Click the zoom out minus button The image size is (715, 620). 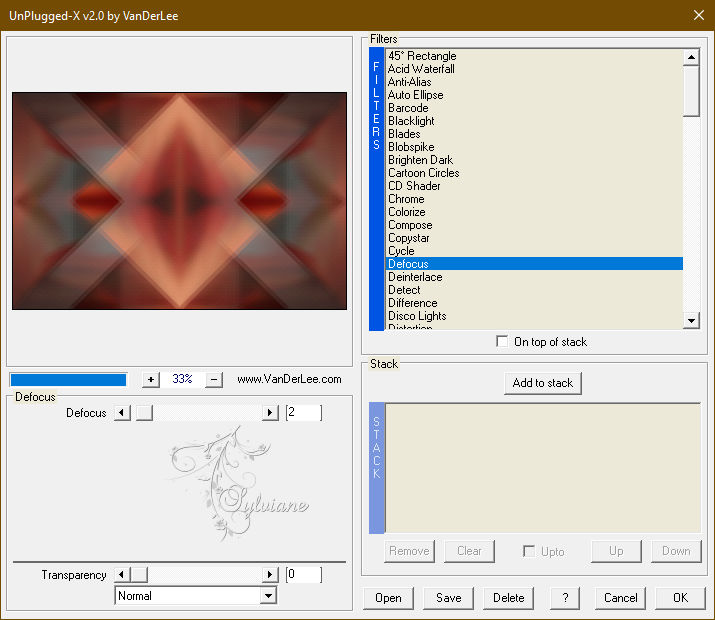[214, 379]
